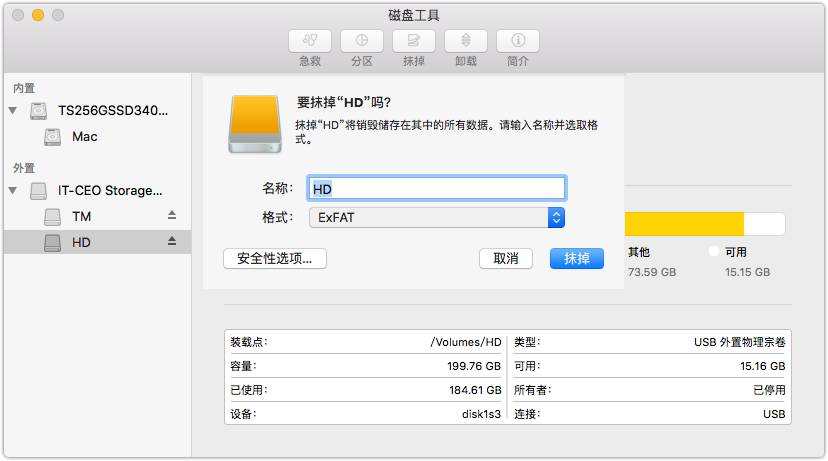The height and width of the screenshot is (461, 828).
Task: Open the ExFAT format dropdown
Action: click(x=437, y=217)
